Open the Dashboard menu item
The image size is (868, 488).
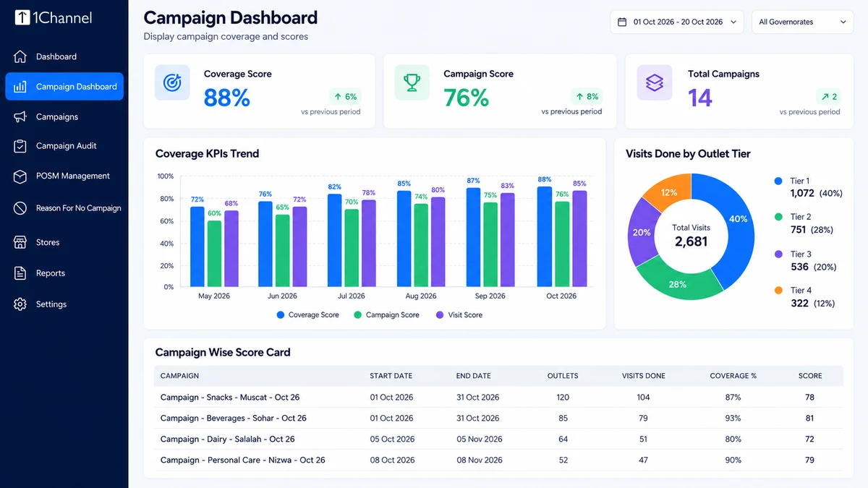[56, 56]
